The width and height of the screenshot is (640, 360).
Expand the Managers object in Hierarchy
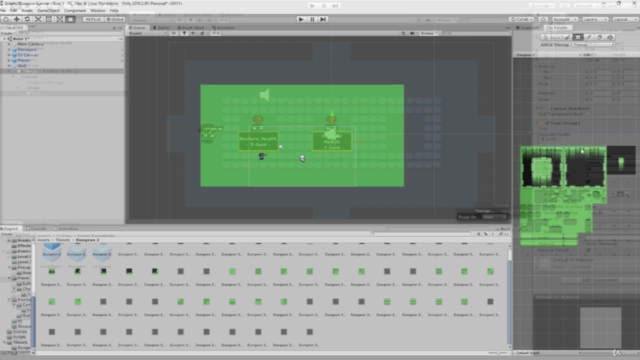click(9, 49)
